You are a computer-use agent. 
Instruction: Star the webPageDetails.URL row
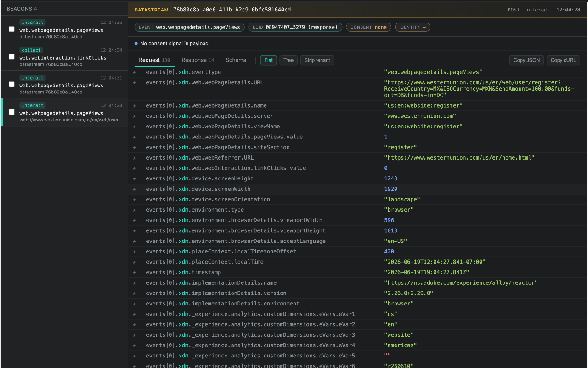coord(135,83)
